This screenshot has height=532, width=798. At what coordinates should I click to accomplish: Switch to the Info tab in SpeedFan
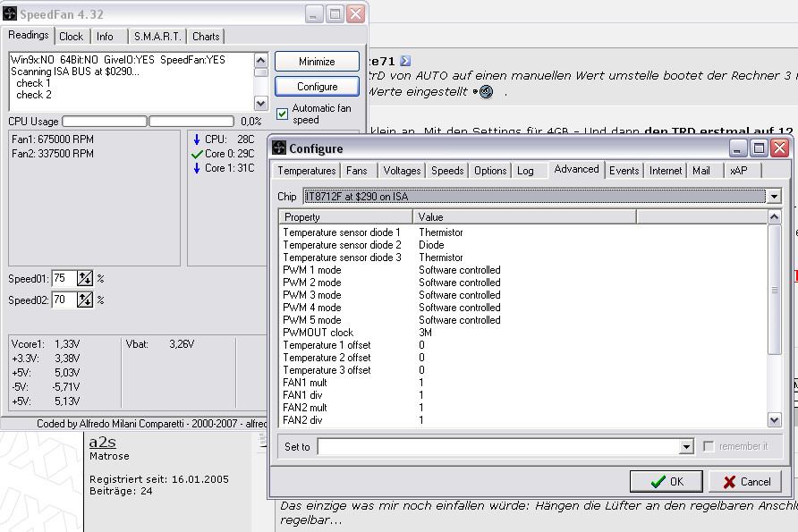click(x=105, y=37)
